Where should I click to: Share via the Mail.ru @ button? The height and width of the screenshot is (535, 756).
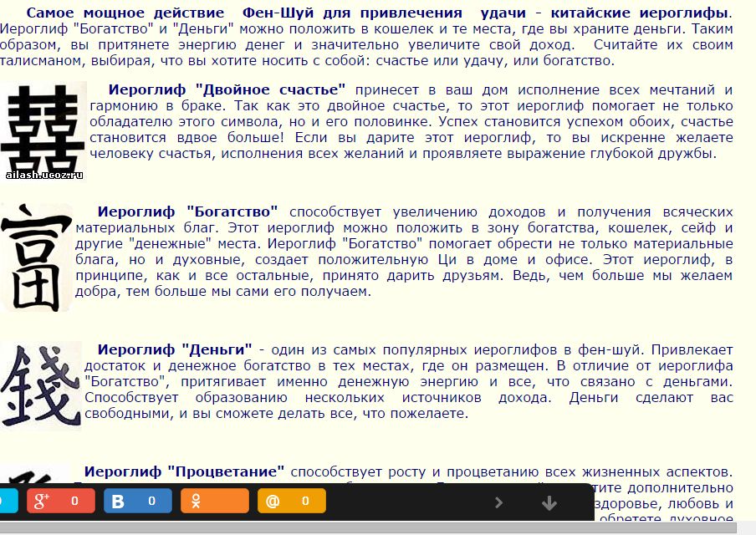(x=290, y=501)
